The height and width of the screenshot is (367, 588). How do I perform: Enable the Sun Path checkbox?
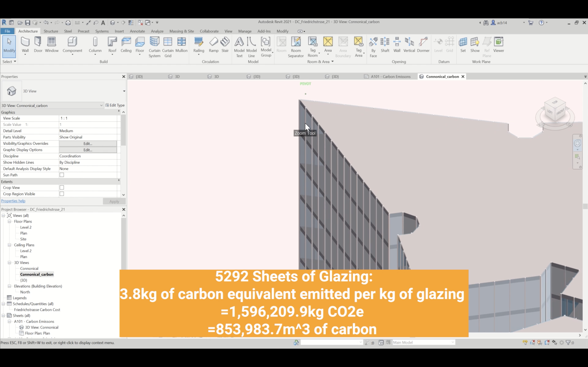(62, 175)
